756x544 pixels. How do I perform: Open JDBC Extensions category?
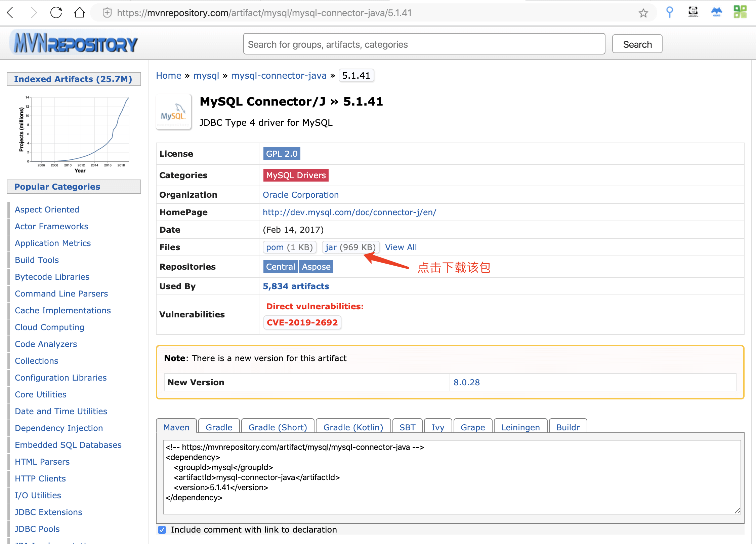pos(48,512)
